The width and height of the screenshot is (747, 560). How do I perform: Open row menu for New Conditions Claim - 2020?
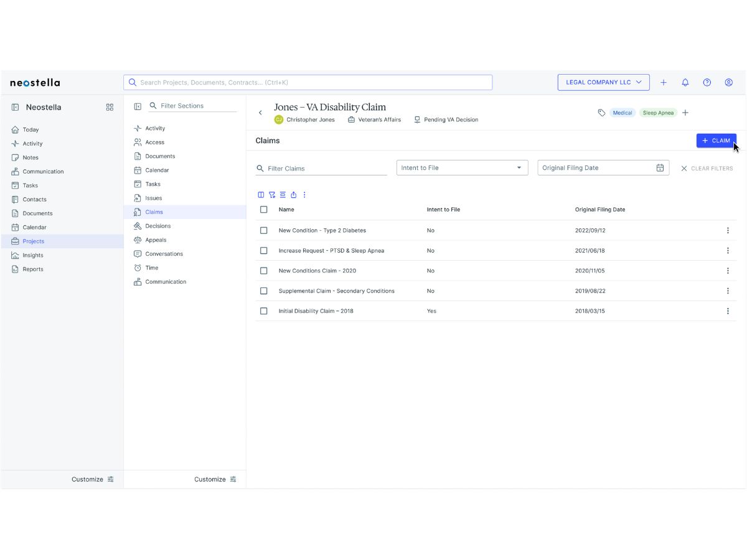coord(728,271)
